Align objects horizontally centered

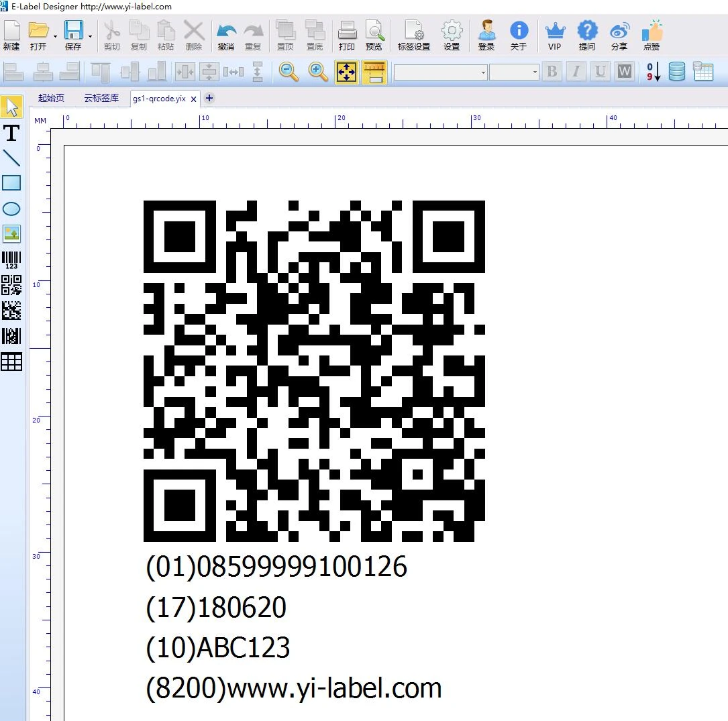pyautogui.click(x=43, y=72)
